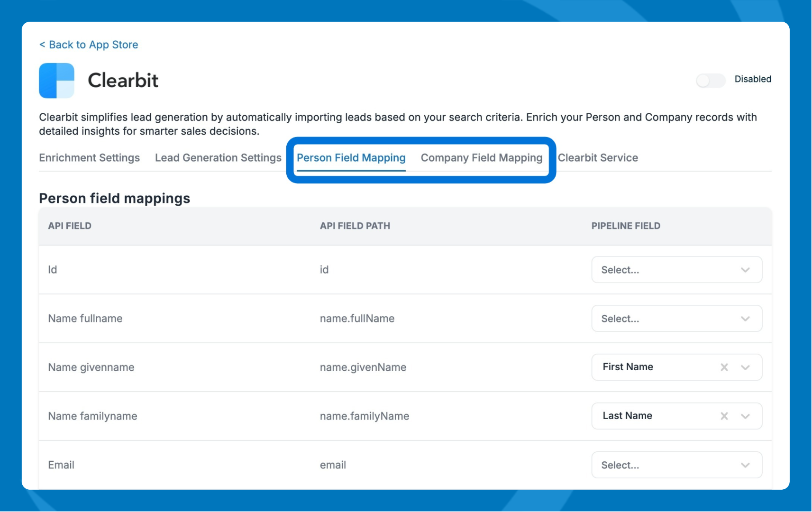Clear the First Name mapping with X
812x512 pixels.
pos(724,367)
